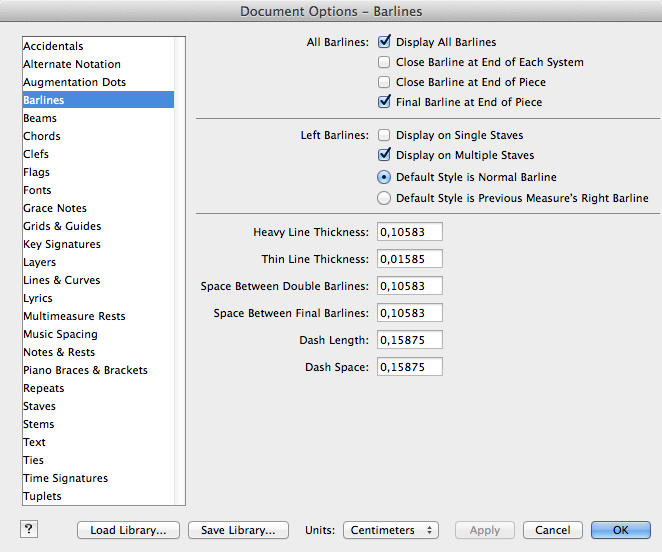Select Accidentals in the category list

tap(54, 46)
